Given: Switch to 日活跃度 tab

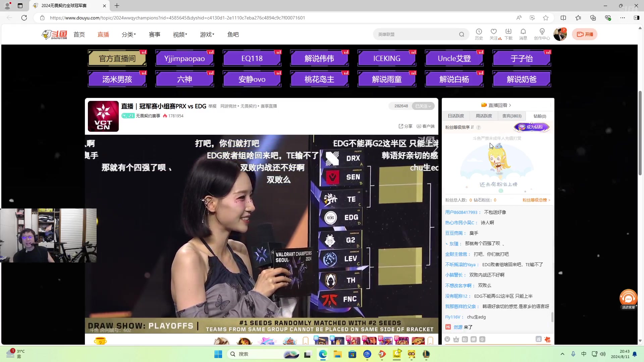Looking at the screenshot, I should coord(456,116).
